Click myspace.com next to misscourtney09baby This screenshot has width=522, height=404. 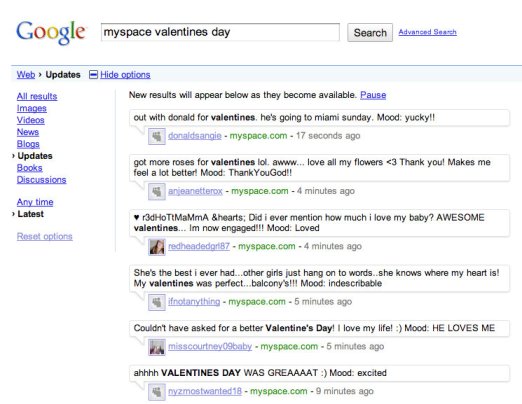[289, 347]
